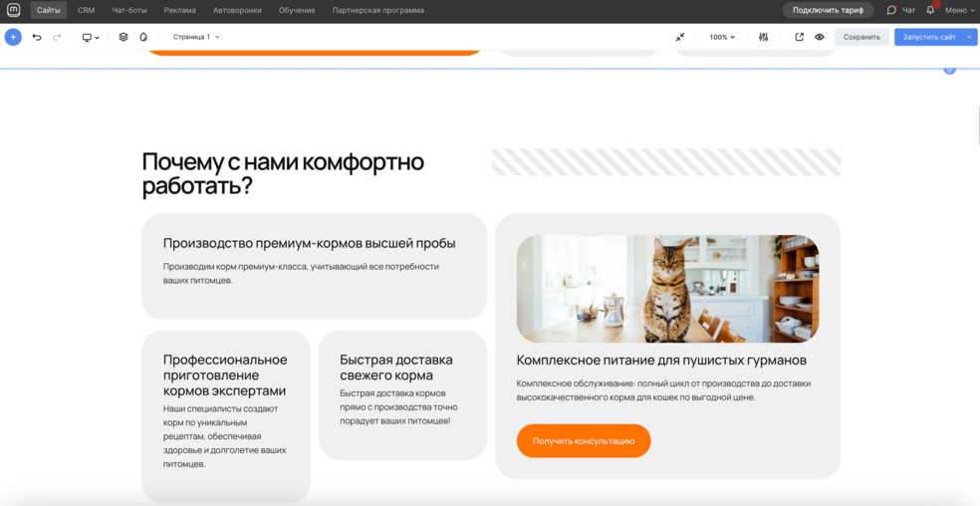Select heading Профессиональное приготовление кормов экспертами
Screen dimensions: 980x506
(226, 376)
